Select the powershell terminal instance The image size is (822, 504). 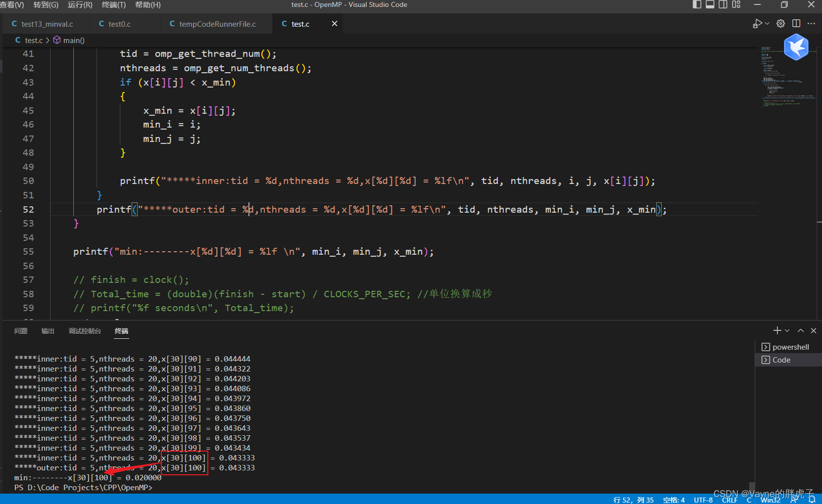coord(788,347)
